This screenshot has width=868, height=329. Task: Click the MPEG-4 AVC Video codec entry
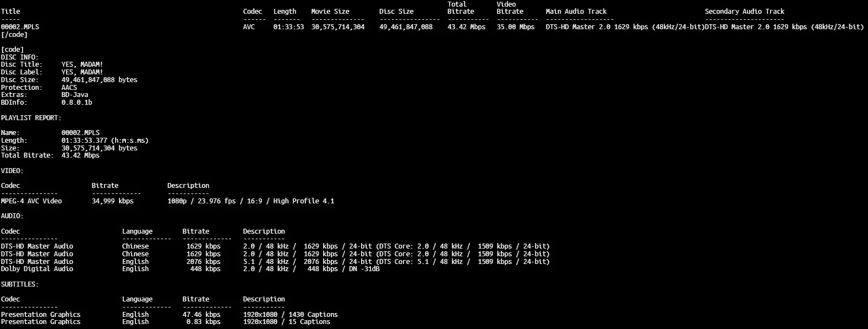31,201
